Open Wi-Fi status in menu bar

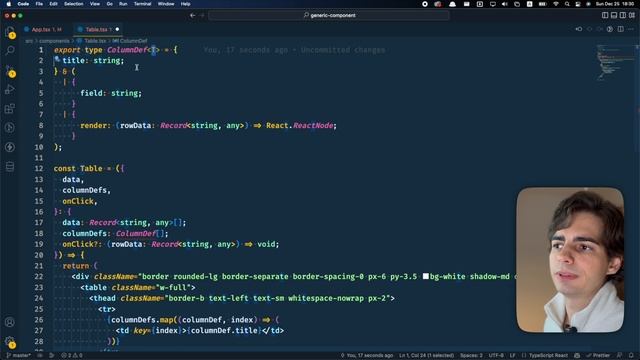point(556,4)
